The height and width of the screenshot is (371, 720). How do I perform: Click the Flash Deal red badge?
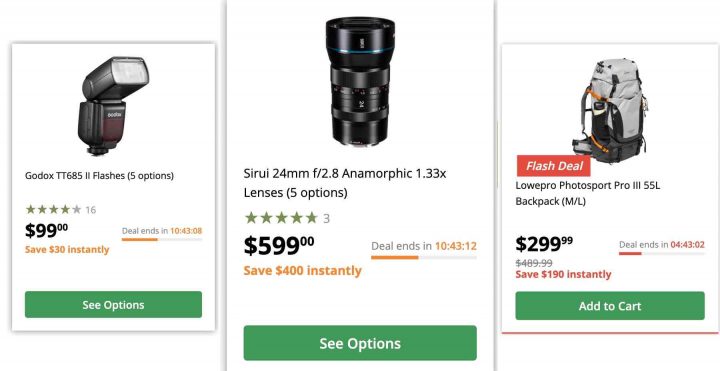(x=554, y=166)
